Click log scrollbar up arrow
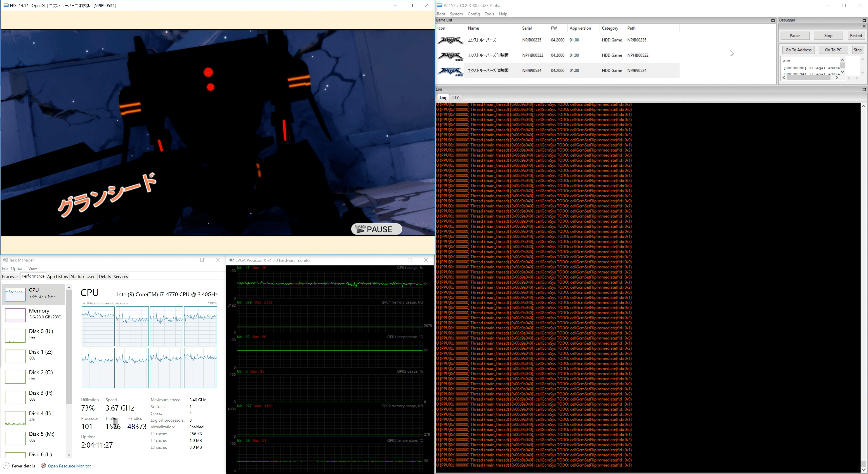The image size is (868, 474). pos(863,106)
